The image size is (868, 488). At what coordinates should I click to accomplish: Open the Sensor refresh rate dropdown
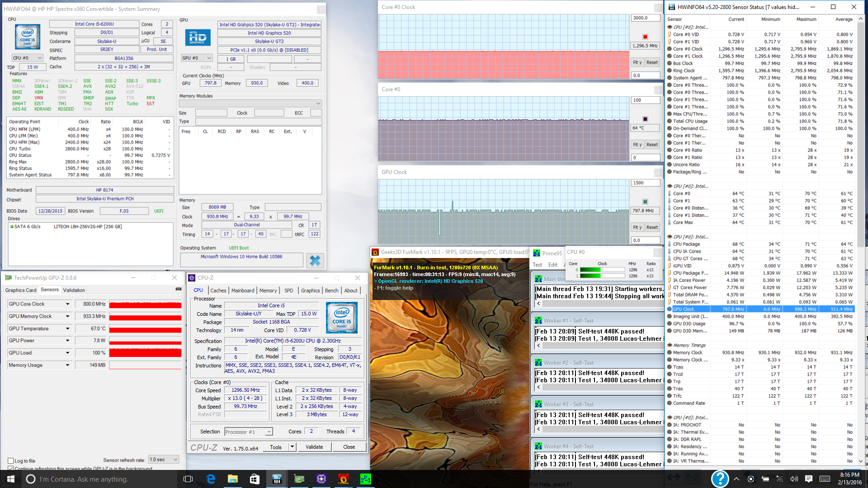click(164, 460)
